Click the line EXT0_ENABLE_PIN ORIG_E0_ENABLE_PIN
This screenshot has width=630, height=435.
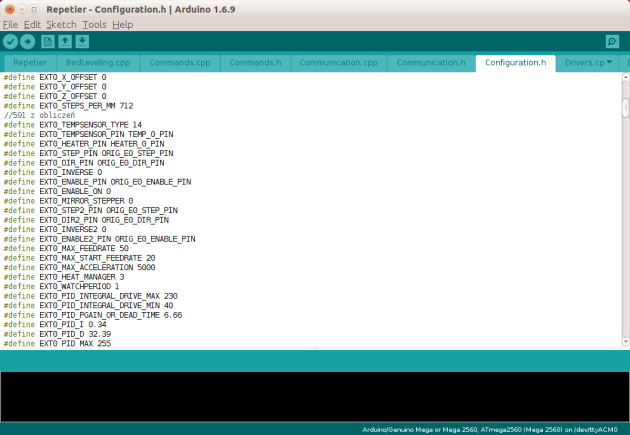point(97,182)
